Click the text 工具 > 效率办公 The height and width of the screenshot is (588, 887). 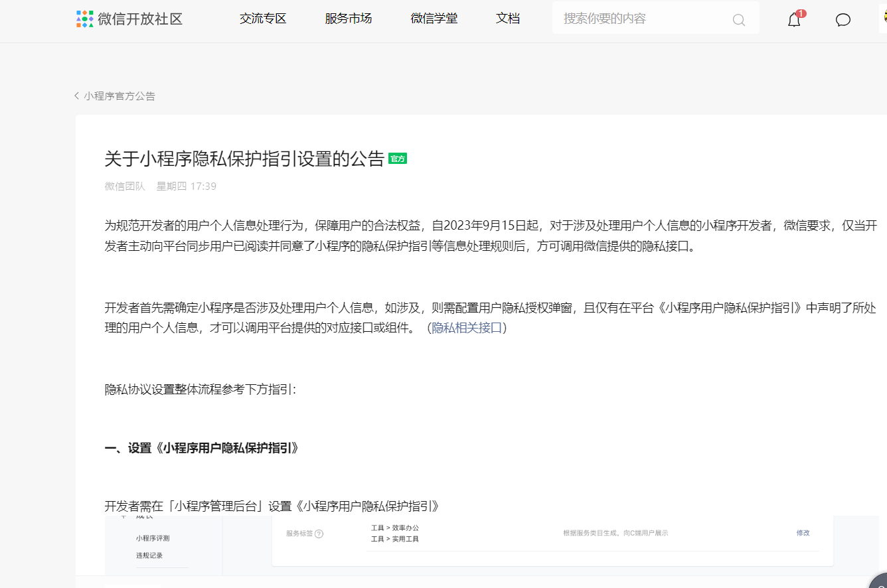tap(395, 528)
